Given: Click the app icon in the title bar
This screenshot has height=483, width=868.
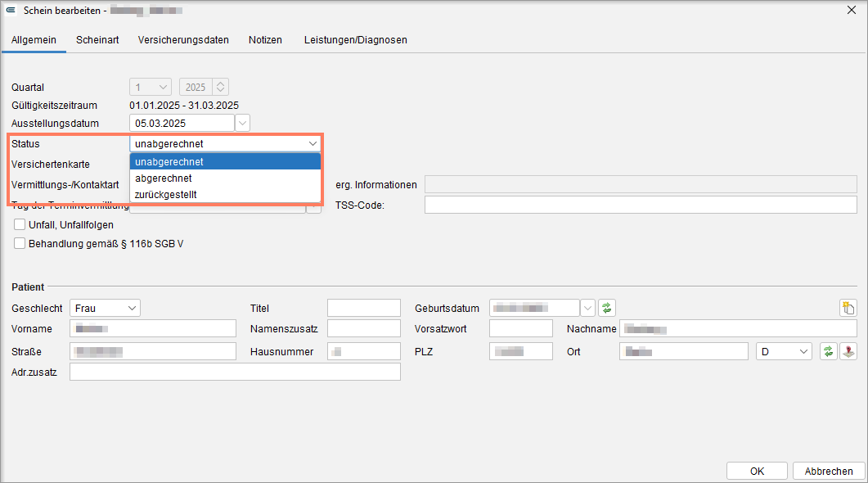Looking at the screenshot, I should tap(11, 11).
